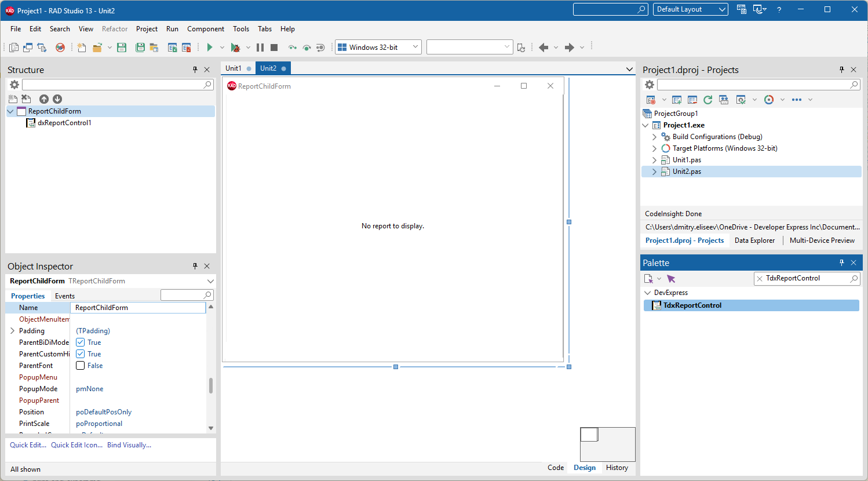Click the Toggle Form/Unit toolbar icon
This screenshot has width=868, height=481.
click(42, 48)
